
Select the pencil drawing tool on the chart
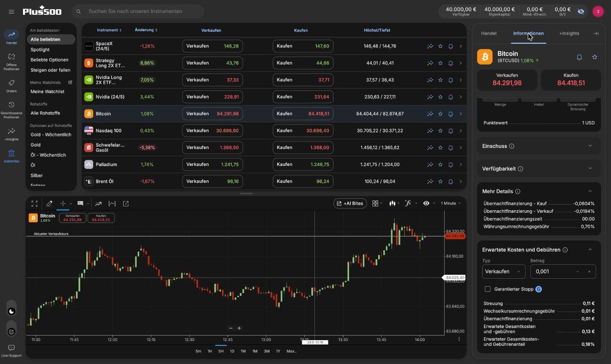(x=49, y=204)
